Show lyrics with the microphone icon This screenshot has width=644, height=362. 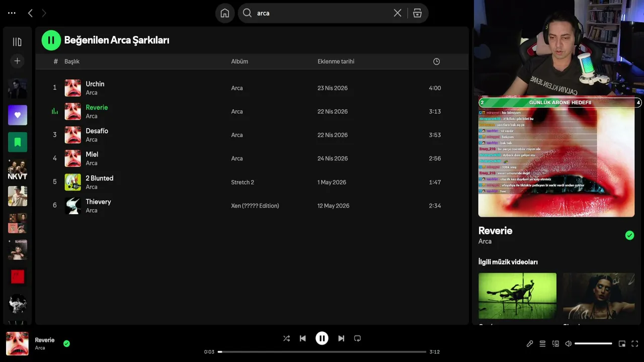coord(530,344)
